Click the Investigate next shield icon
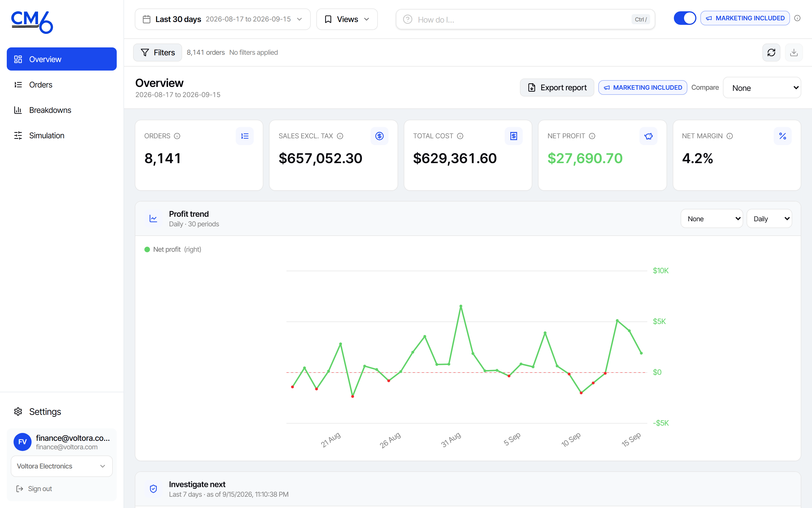The height and width of the screenshot is (508, 812). [153, 489]
